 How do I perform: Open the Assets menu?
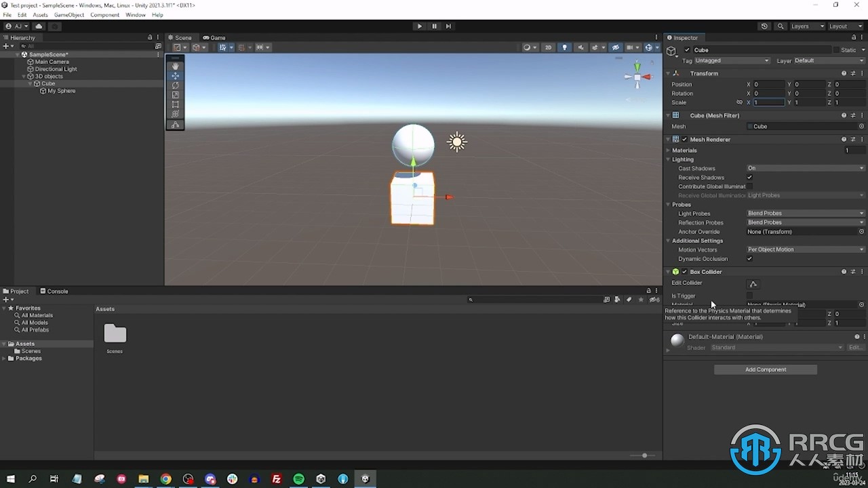pyautogui.click(x=40, y=15)
